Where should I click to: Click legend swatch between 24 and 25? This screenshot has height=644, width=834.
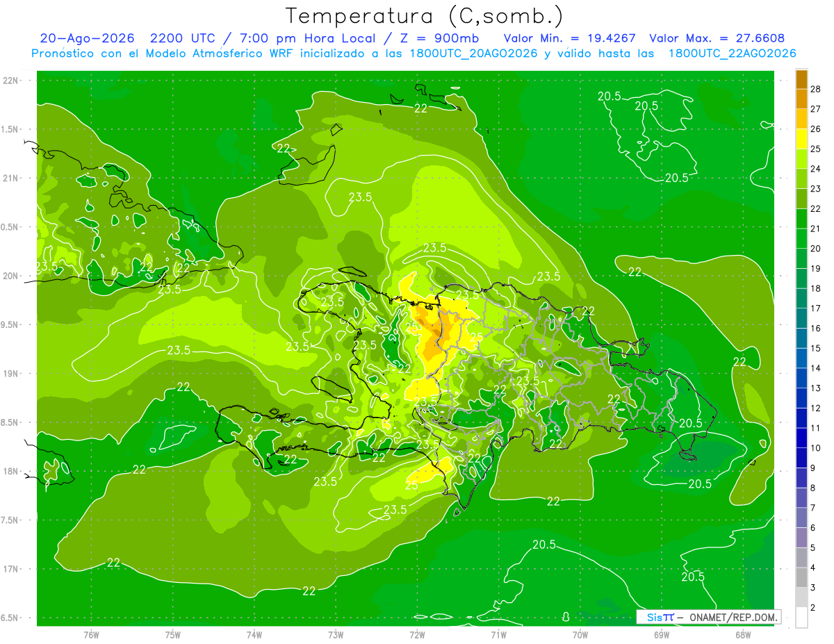[801, 159]
